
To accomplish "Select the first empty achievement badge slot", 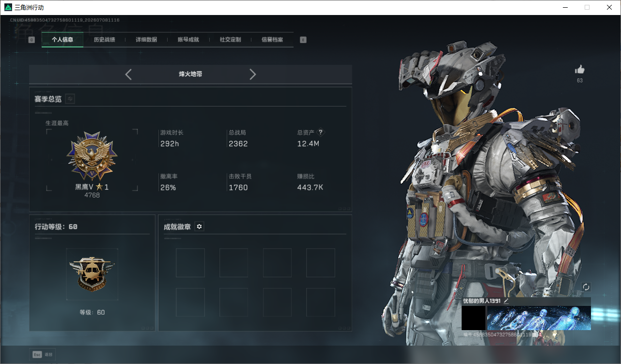I will click(190, 263).
